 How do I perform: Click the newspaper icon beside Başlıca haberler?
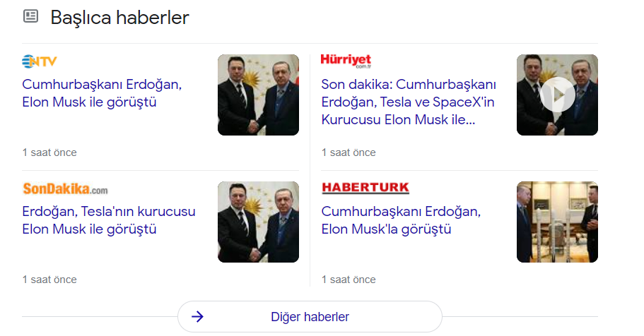coord(31,16)
